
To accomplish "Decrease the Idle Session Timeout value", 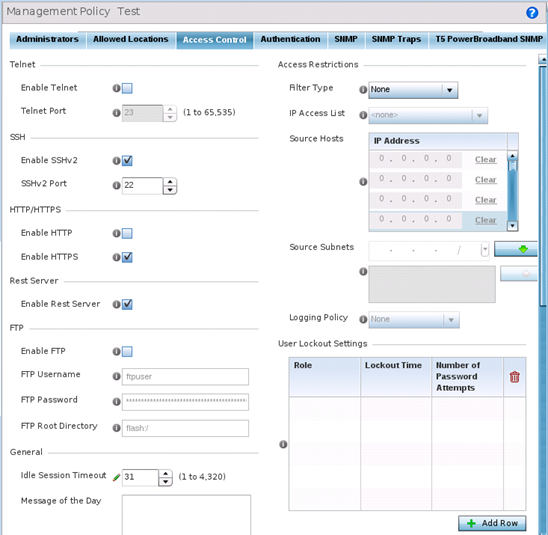I will 165,482.
